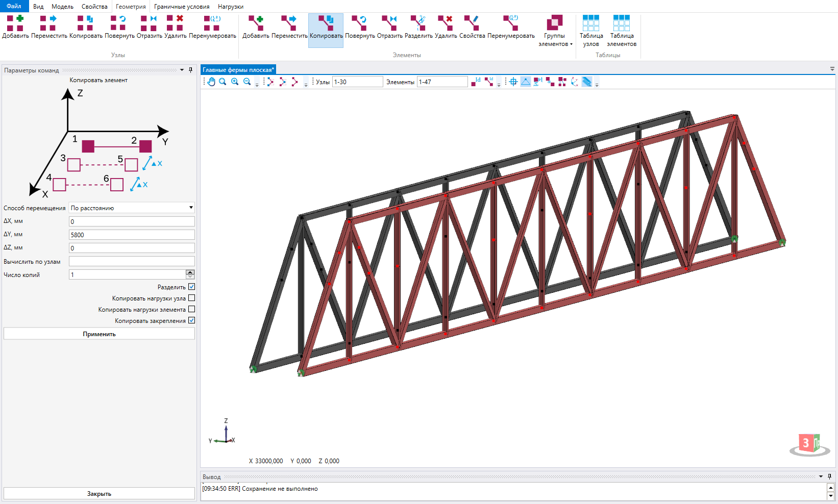Select Rotate node tool in Узлы group
Viewport: 838px width, 504px height.
coord(119,27)
